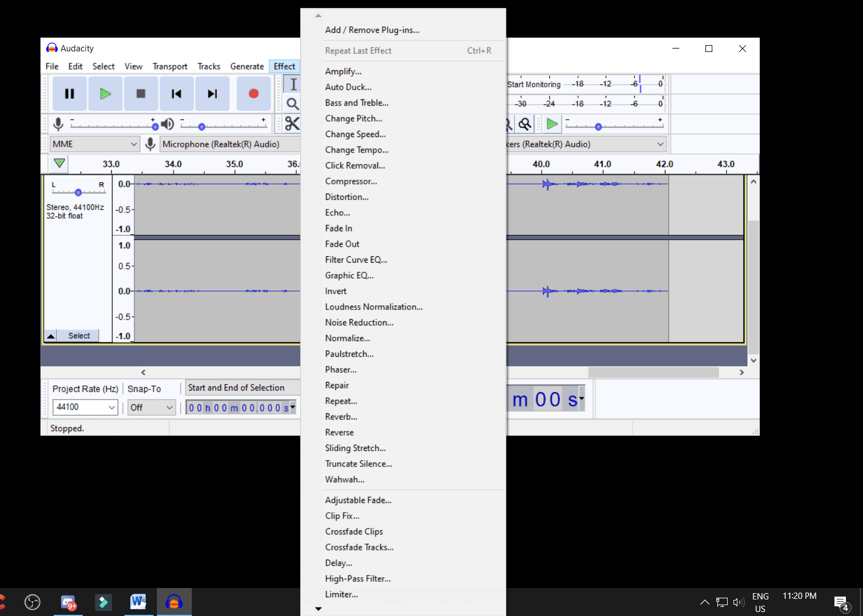Choose the Limiter... effect

[x=403, y=594]
